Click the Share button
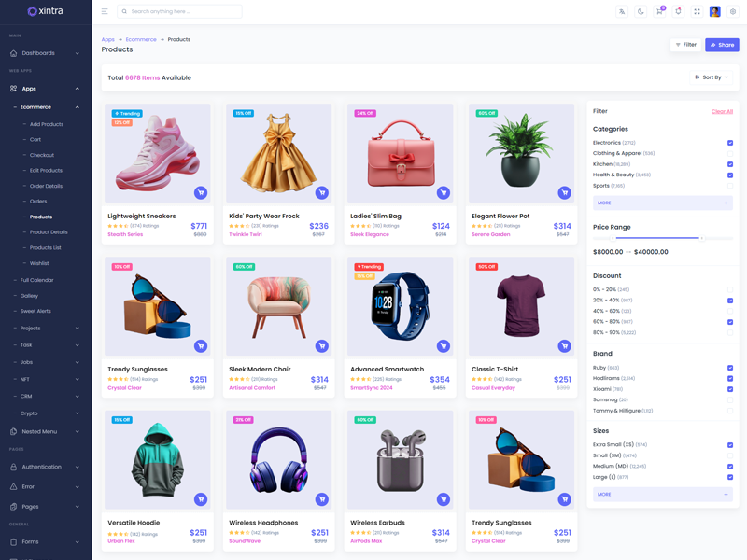Viewport: 747px width, 560px height. tap(722, 45)
